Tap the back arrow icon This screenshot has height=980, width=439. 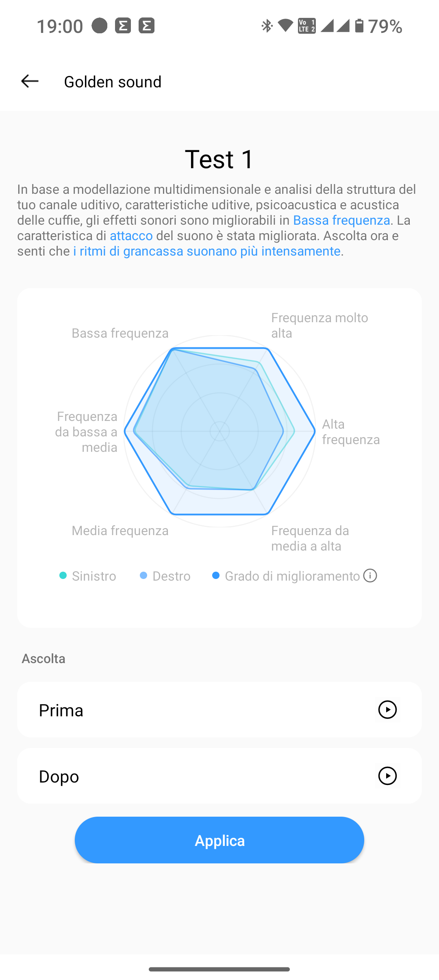coord(30,81)
